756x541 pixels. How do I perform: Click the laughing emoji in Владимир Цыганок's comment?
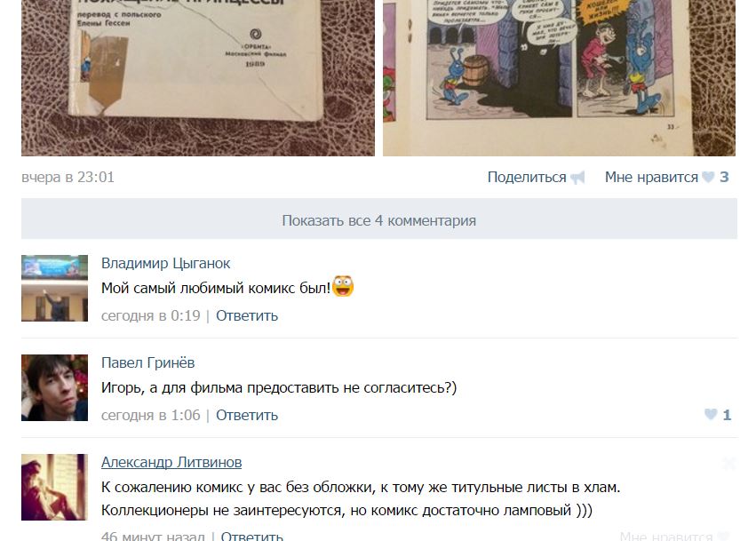343,286
